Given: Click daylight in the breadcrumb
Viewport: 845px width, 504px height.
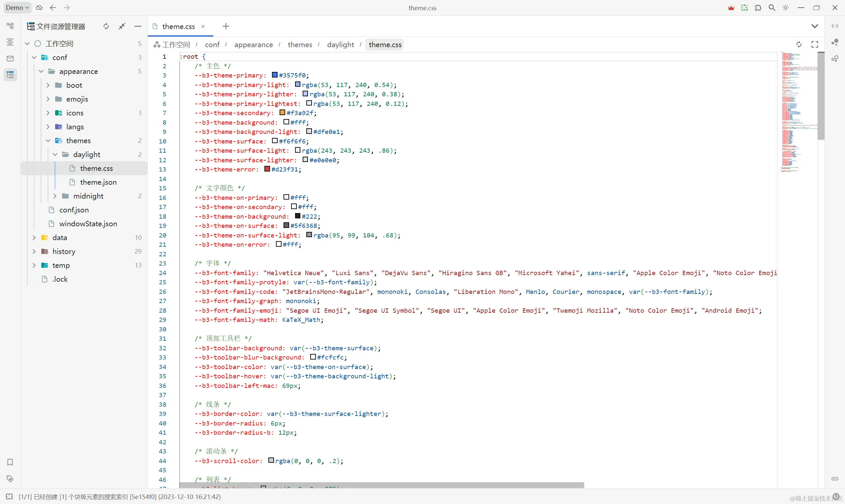Looking at the screenshot, I should coord(340,45).
